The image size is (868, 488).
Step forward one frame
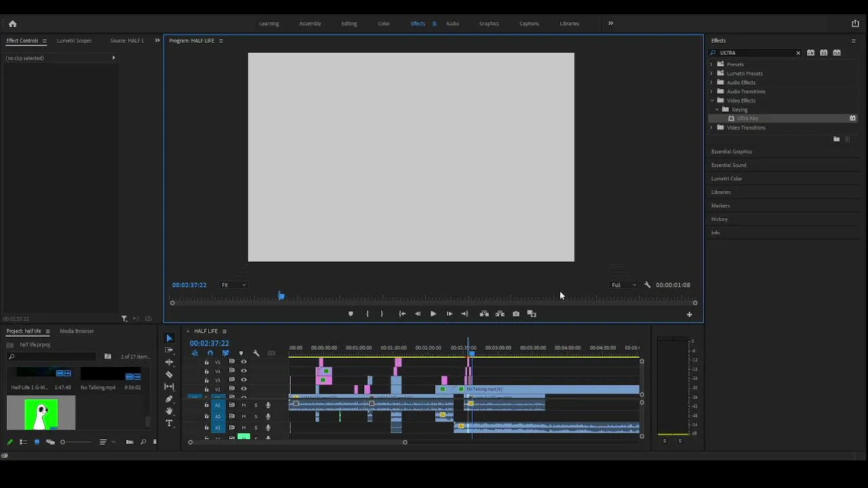(449, 314)
